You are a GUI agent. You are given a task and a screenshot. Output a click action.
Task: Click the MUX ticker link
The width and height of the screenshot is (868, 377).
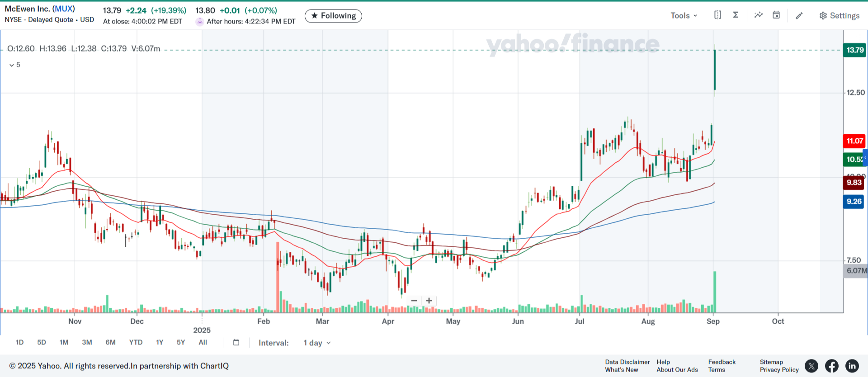click(x=64, y=9)
